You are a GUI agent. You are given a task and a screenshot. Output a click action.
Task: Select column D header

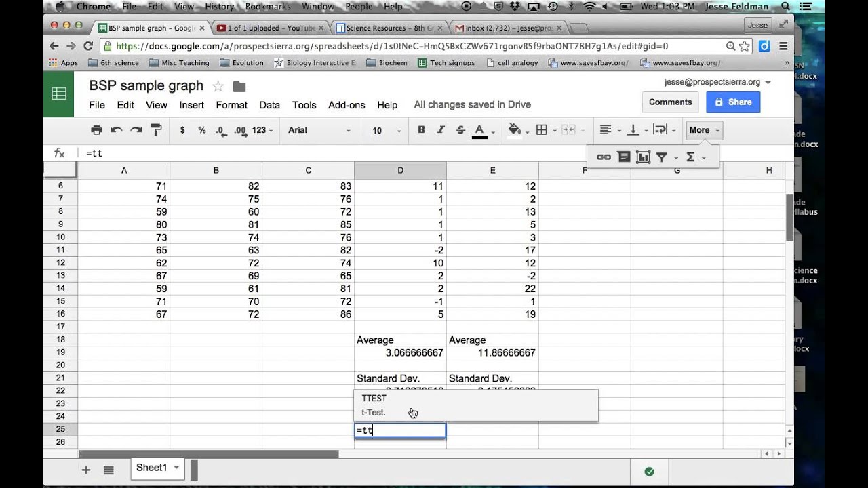[x=400, y=170]
